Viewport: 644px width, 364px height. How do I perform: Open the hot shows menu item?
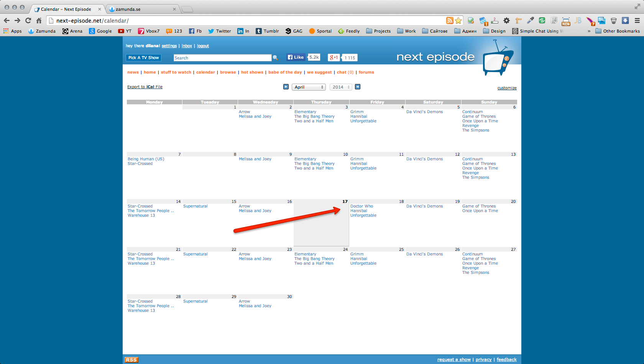point(252,72)
